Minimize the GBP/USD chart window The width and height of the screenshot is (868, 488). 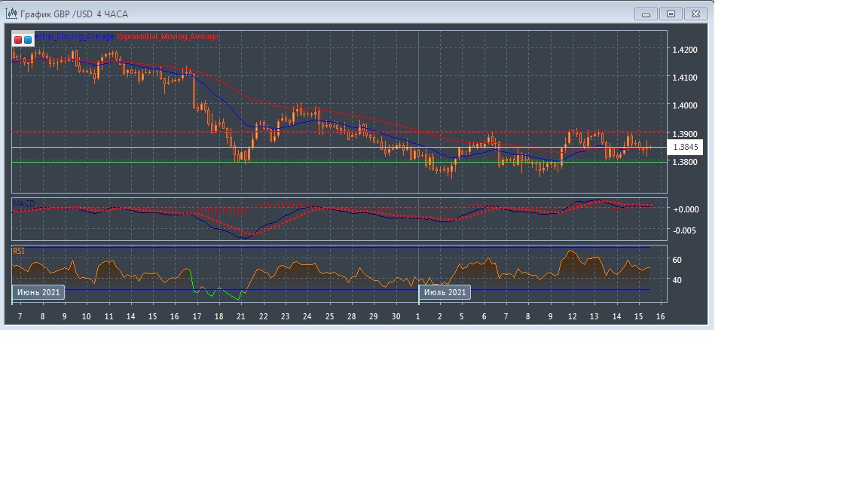(x=646, y=14)
